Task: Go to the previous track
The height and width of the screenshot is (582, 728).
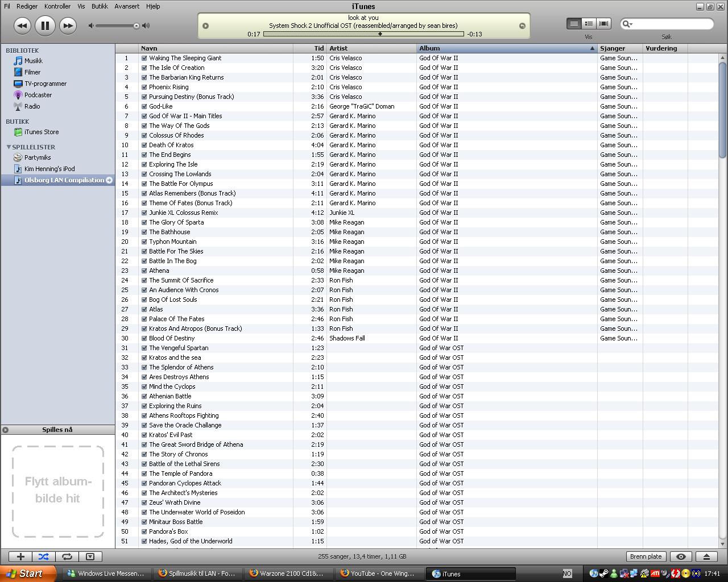Action: 22,26
